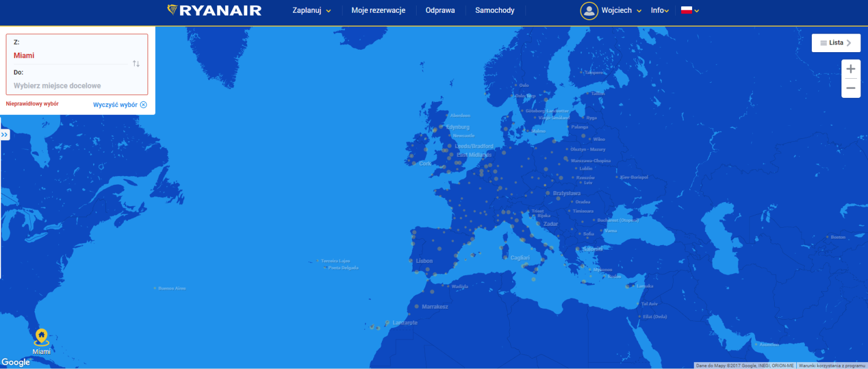Select Lanzarote airport on the map
Viewport: 868px width, 369px height.
pyautogui.click(x=404, y=323)
